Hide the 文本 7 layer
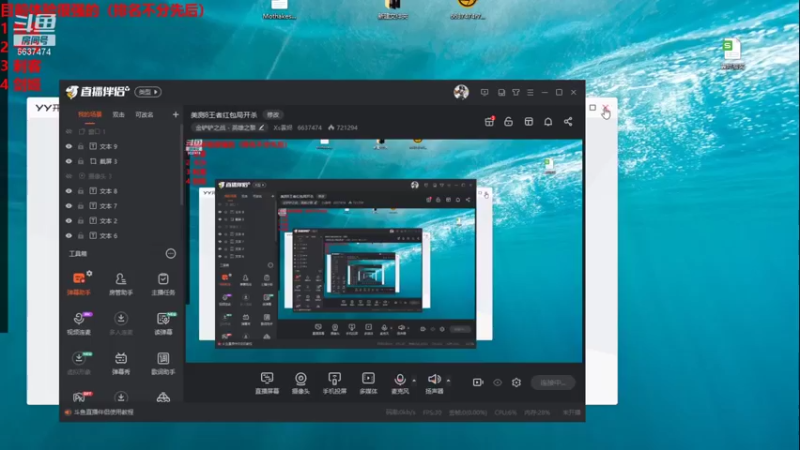 pyautogui.click(x=69, y=206)
